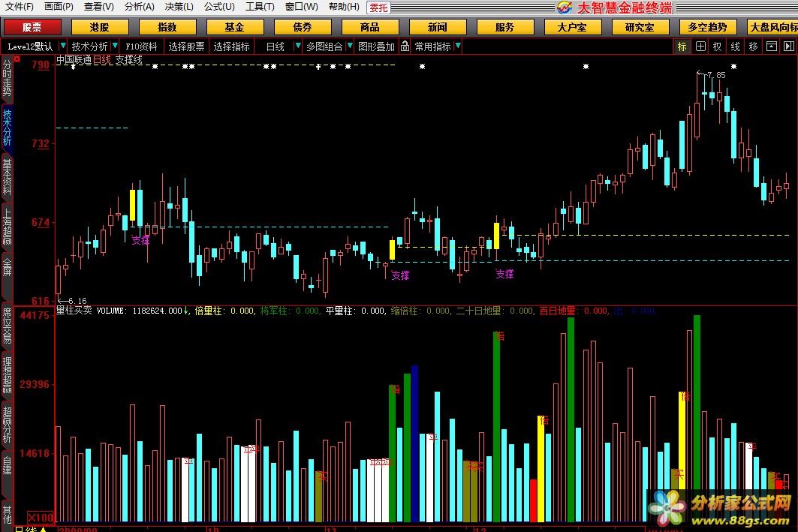Open the 查看(V) menu
The image size is (798, 532).
99,7
